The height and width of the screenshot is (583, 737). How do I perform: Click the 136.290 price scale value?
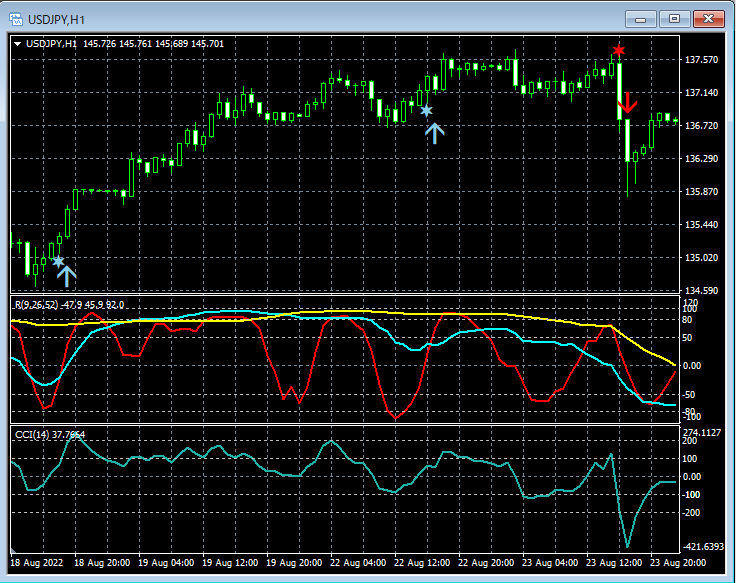[701, 158]
